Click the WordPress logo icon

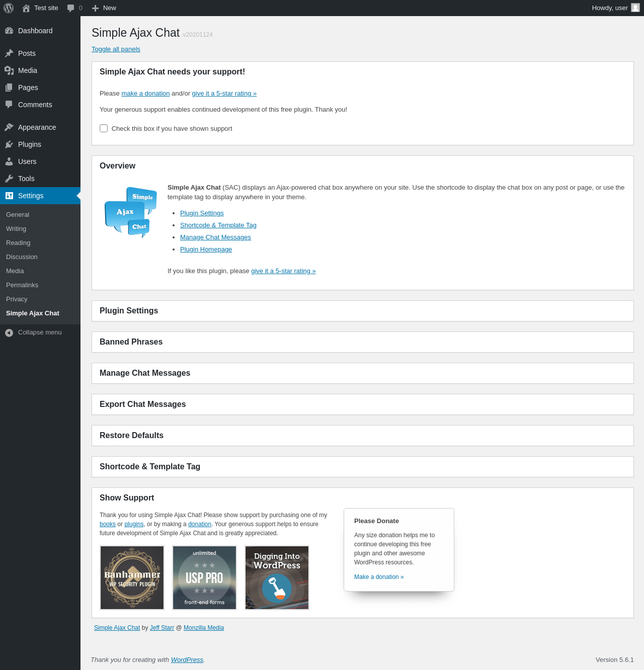click(x=9, y=8)
